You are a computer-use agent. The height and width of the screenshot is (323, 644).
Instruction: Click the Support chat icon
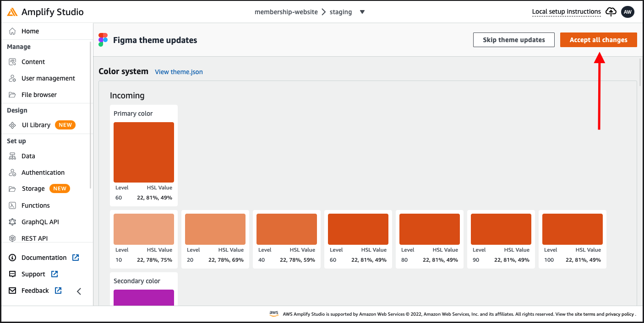[12, 274]
